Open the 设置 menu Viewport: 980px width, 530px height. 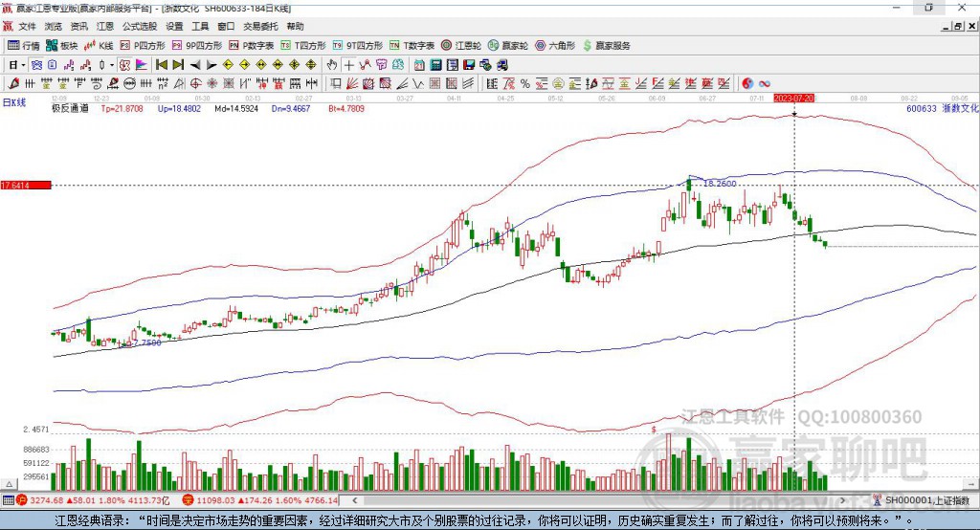[x=174, y=26]
